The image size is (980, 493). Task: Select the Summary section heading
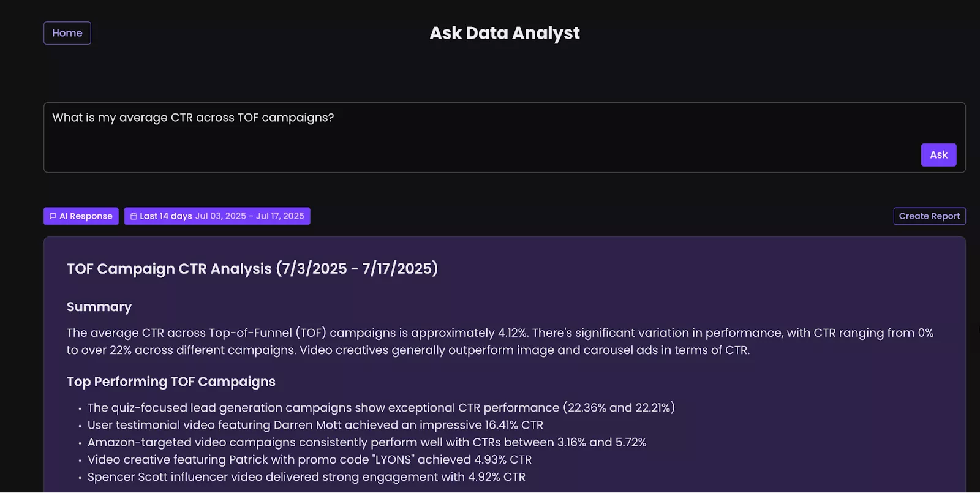point(99,307)
